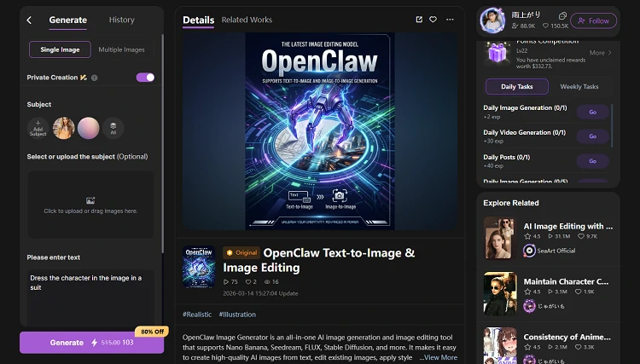Open the #Realistic tag
Viewport: 640px width, 364px height.
[x=197, y=315]
